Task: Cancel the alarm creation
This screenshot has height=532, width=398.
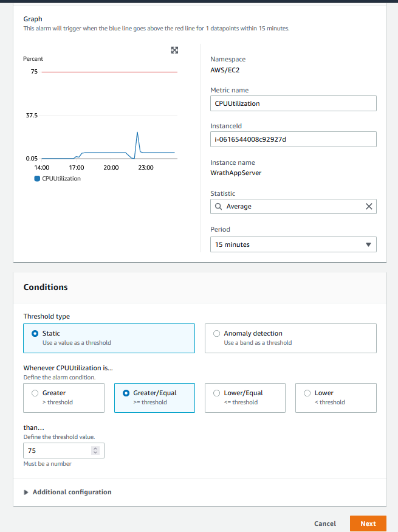Action: click(325, 523)
